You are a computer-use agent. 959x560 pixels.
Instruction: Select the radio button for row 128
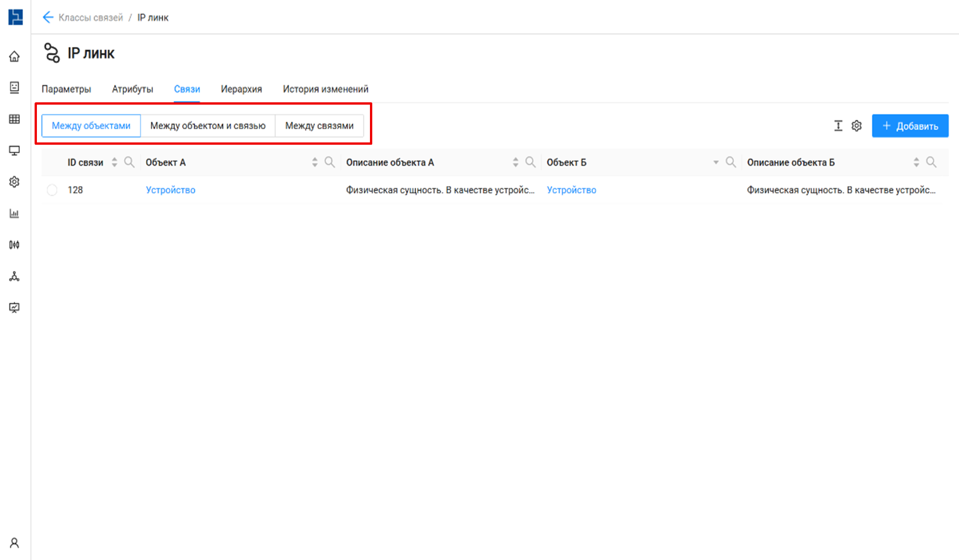(52, 190)
